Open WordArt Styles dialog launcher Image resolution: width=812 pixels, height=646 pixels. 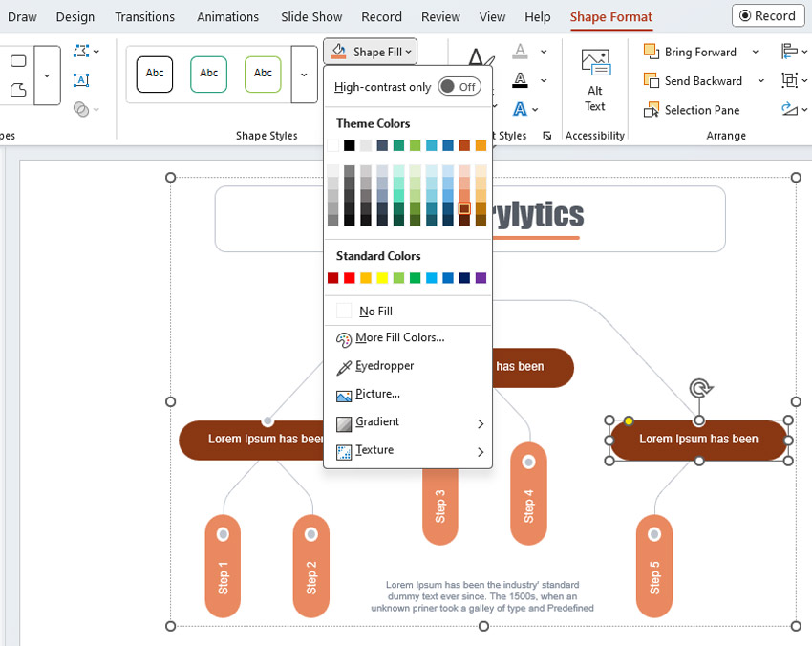[546, 135]
